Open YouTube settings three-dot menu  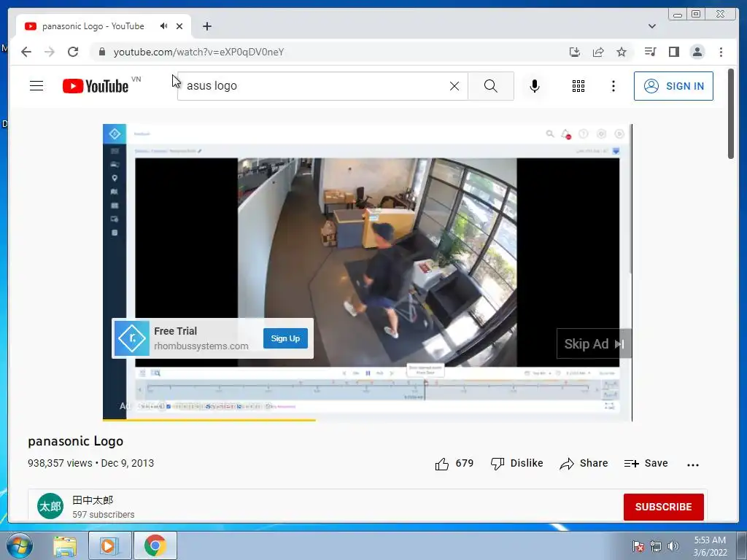(613, 86)
